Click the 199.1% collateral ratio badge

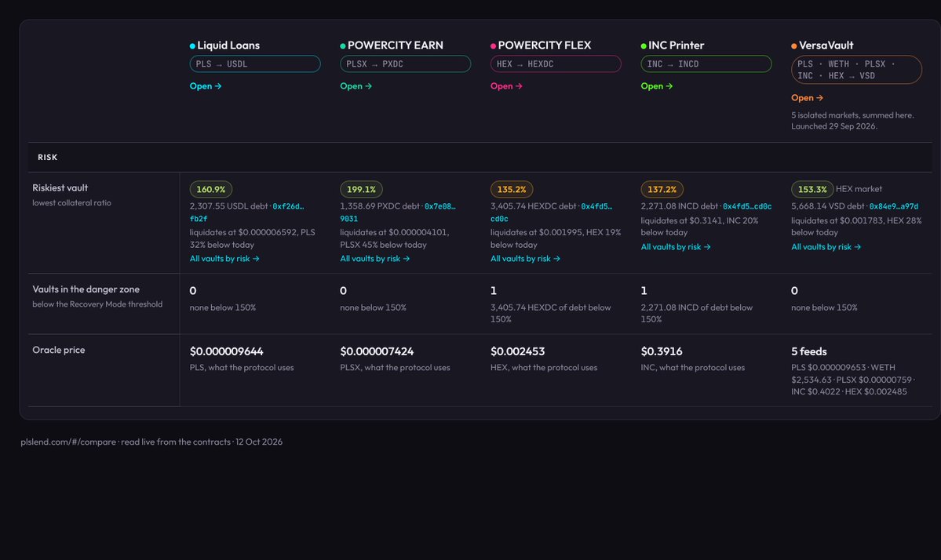(361, 190)
